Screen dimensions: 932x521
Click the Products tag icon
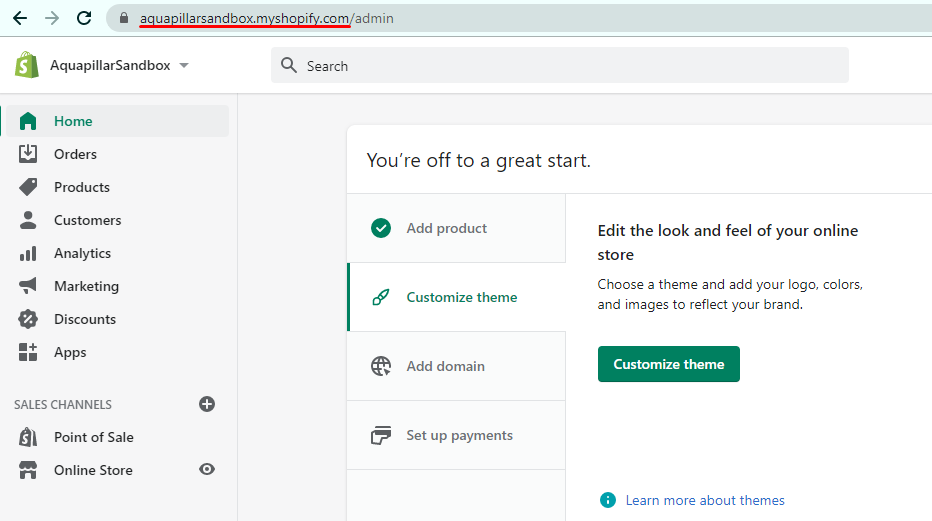28,187
